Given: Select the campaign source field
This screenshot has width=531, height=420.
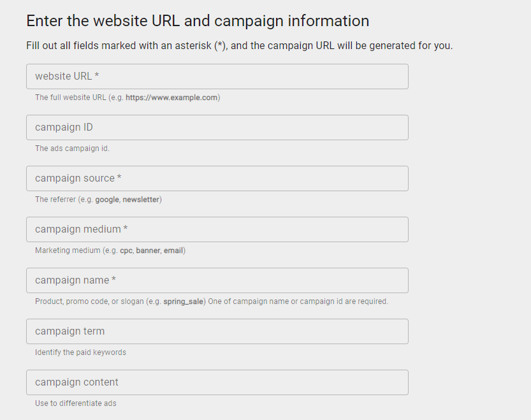Looking at the screenshot, I should (217, 178).
